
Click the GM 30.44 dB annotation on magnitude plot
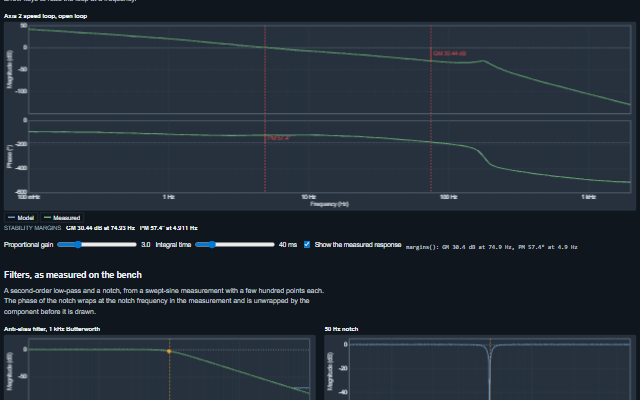449,53
